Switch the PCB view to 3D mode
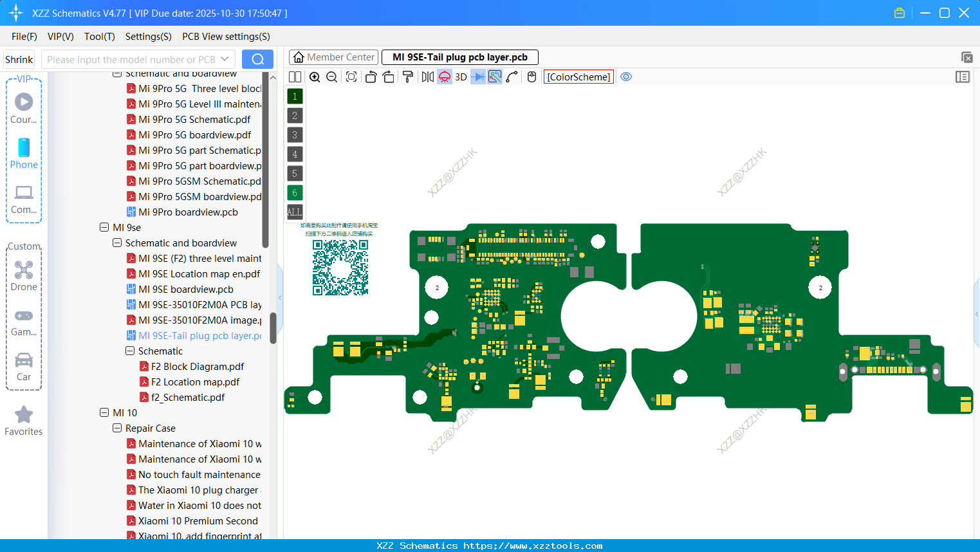The width and height of the screenshot is (980, 552). pyautogui.click(x=461, y=77)
